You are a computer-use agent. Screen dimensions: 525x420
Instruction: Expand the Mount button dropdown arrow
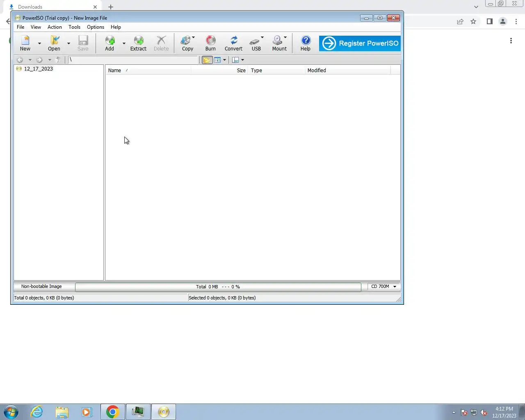click(285, 38)
